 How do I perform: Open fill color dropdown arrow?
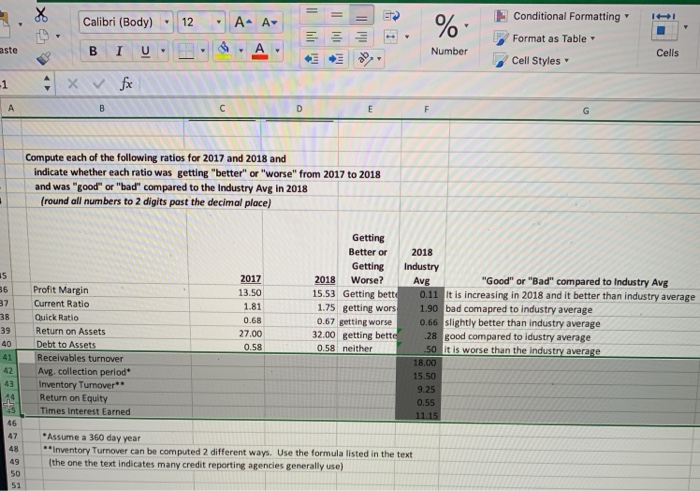click(x=241, y=50)
